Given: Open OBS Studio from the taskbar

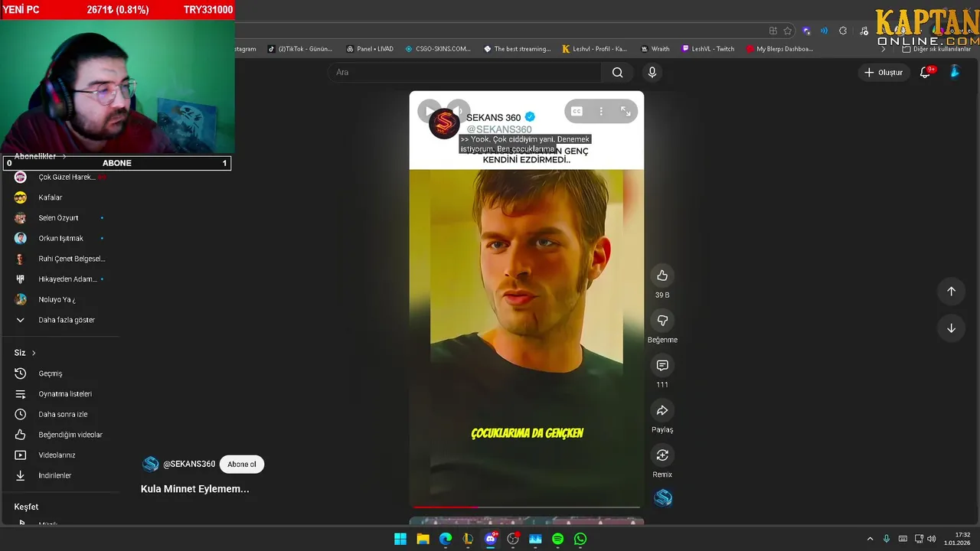Looking at the screenshot, I should (x=513, y=539).
